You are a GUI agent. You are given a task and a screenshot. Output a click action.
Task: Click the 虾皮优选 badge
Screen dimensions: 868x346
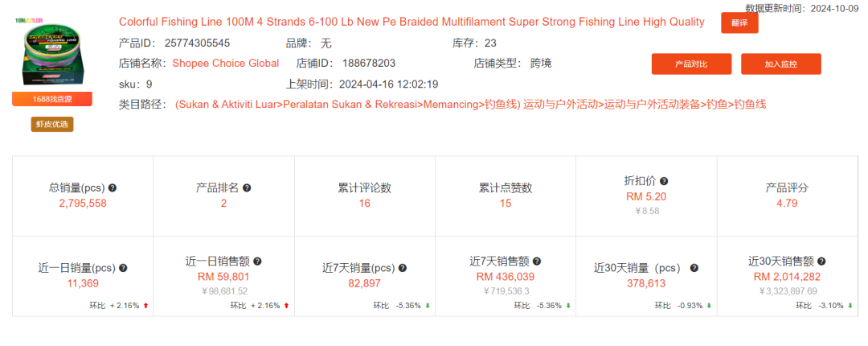tap(52, 124)
